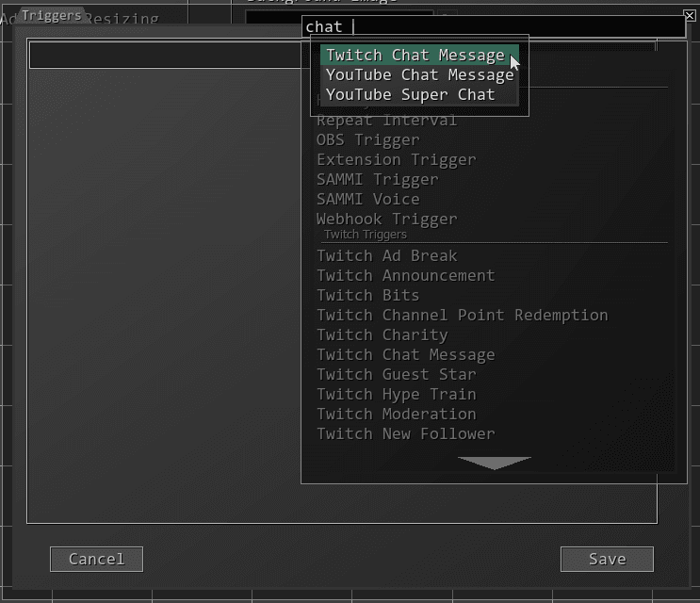Select Twitch Chat Message search suggestion

419,55
